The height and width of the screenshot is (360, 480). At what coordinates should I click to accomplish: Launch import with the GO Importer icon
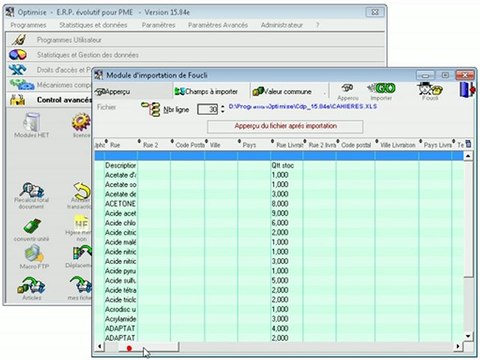tap(382, 92)
